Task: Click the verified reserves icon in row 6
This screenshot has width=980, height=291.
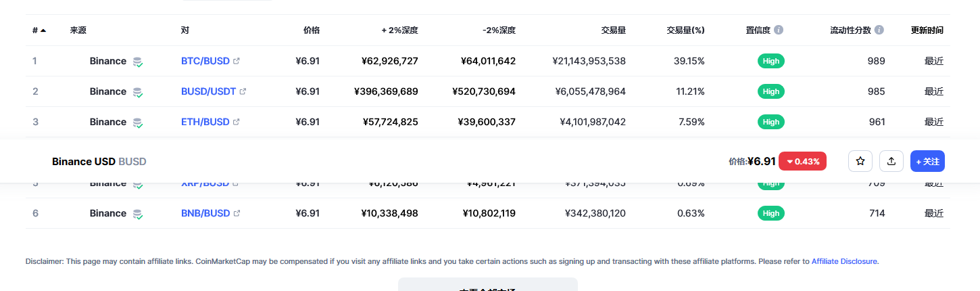Action: point(138,214)
